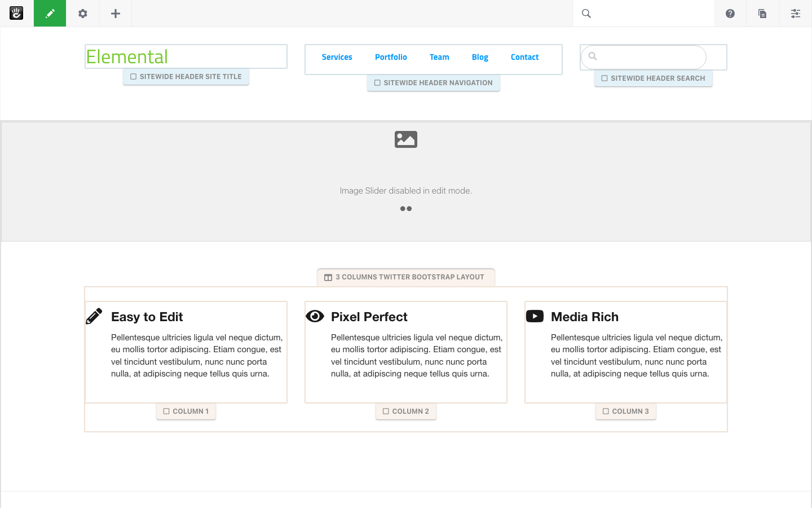The width and height of the screenshot is (812, 508).
Task: Open the Portfolio navigation link
Action: (x=391, y=57)
